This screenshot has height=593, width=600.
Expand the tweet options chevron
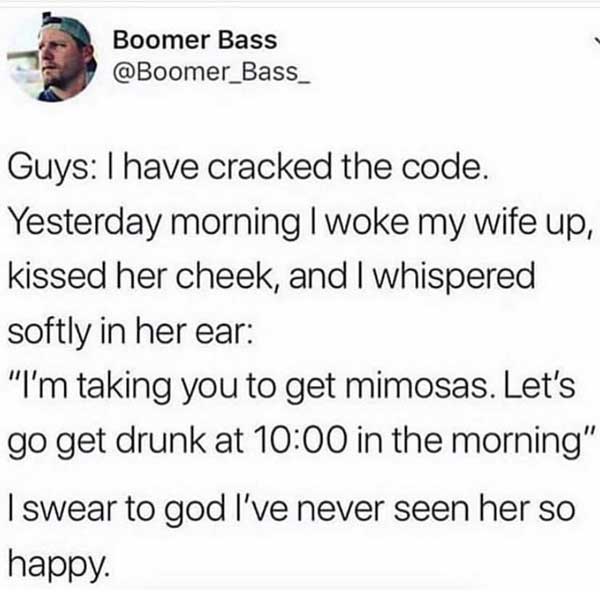click(x=597, y=40)
